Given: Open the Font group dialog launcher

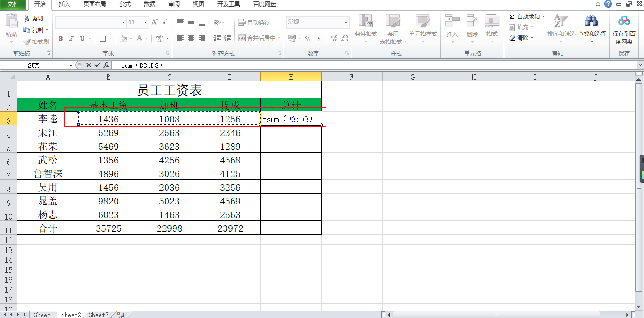Looking at the screenshot, I should tap(167, 54).
